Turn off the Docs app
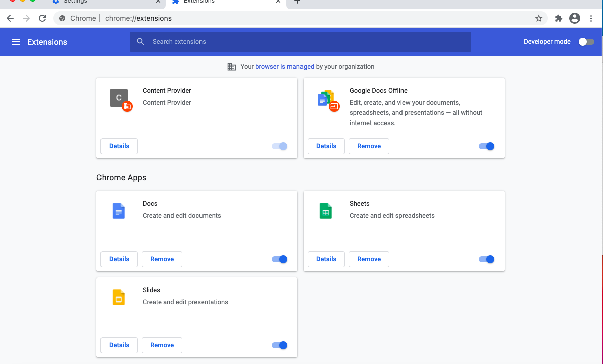The height and width of the screenshot is (364, 603). tap(280, 259)
